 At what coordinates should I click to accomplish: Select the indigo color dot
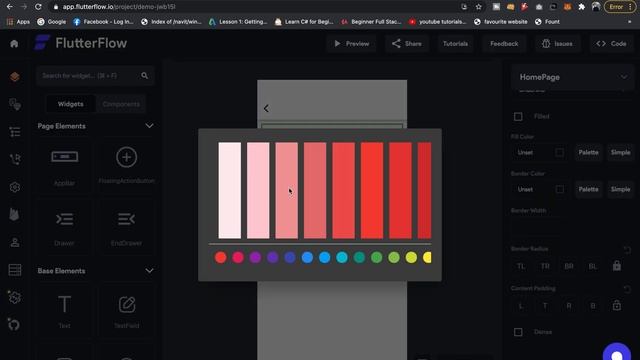[x=290, y=258]
